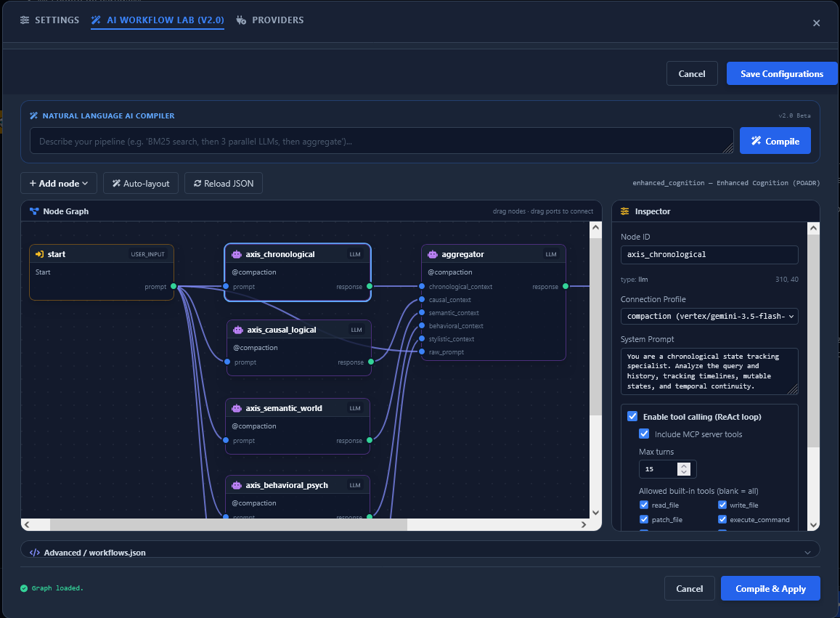The width and height of the screenshot is (840, 618).
Task: Click the aggregator chronological_context input port
Action: click(x=422, y=286)
